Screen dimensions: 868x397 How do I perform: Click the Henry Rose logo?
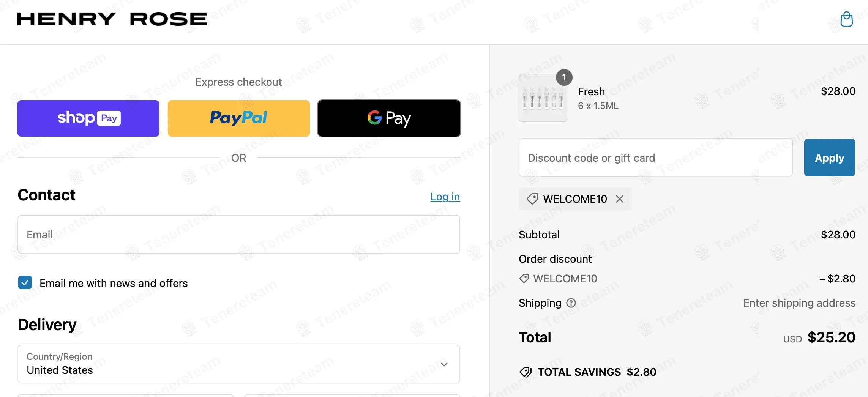click(x=112, y=19)
